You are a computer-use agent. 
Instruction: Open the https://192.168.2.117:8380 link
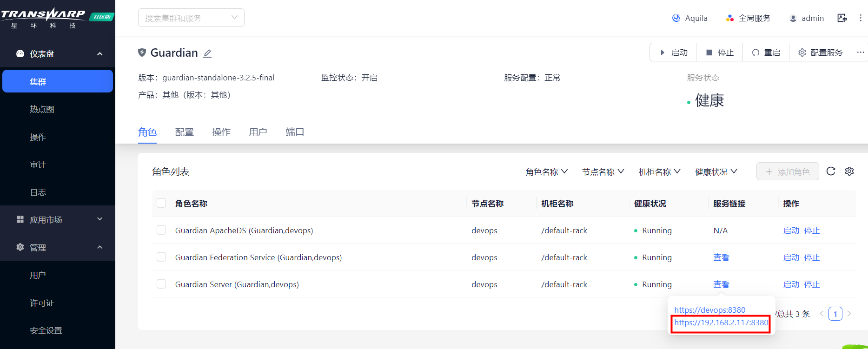721,323
